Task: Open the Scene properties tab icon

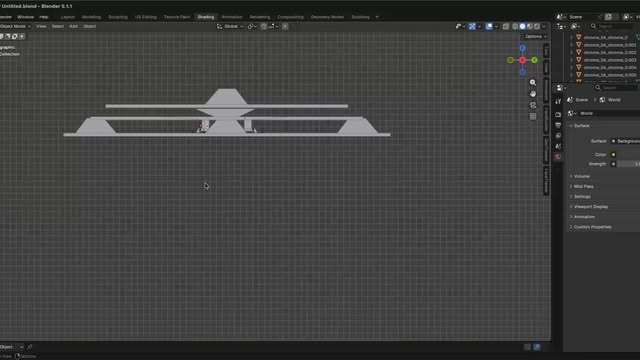Action: (558, 146)
